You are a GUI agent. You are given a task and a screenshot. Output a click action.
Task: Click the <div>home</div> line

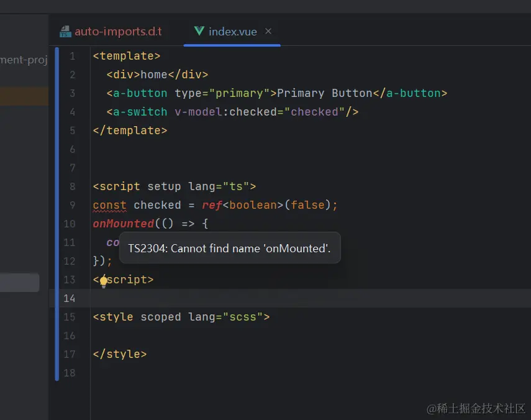pyautogui.click(x=158, y=75)
